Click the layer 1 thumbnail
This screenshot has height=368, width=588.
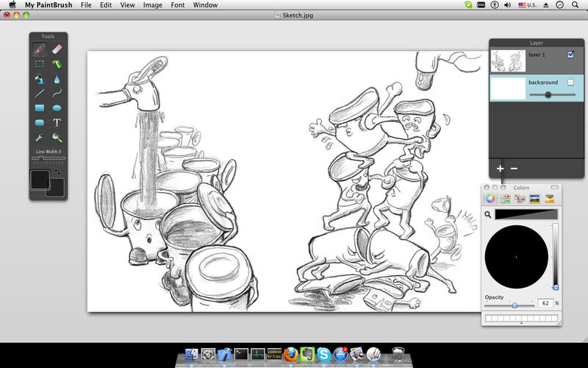coord(508,60)
